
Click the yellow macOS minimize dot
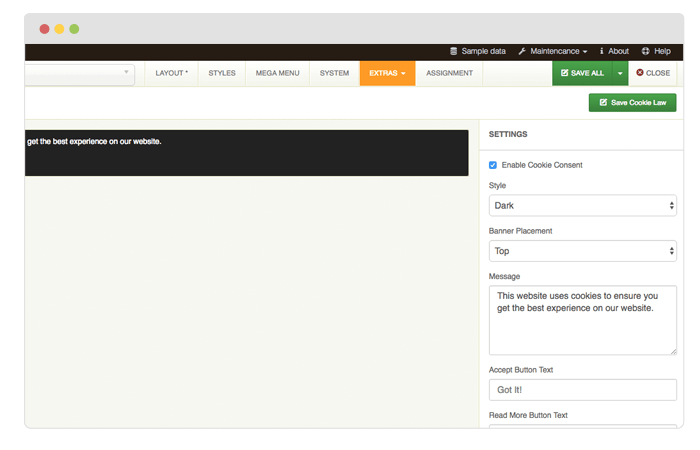coord(59,29)
